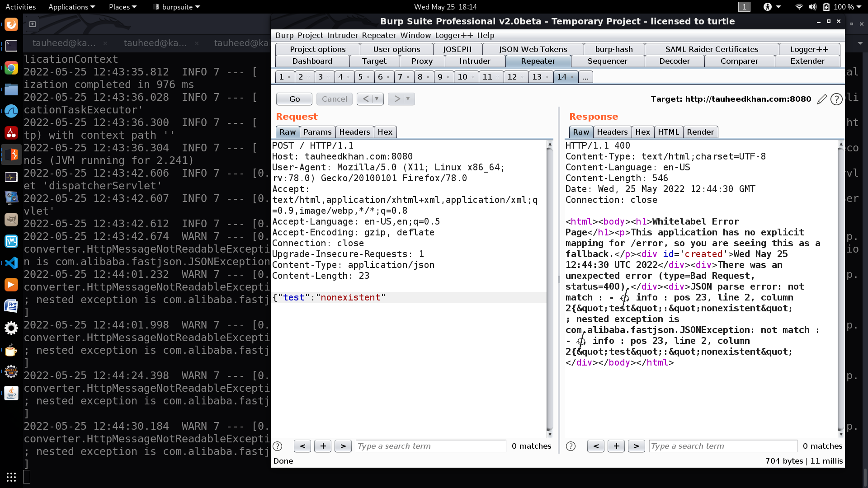This screenshot has width=868, height=488.
Task: Click request search term field
Action: 431,446
